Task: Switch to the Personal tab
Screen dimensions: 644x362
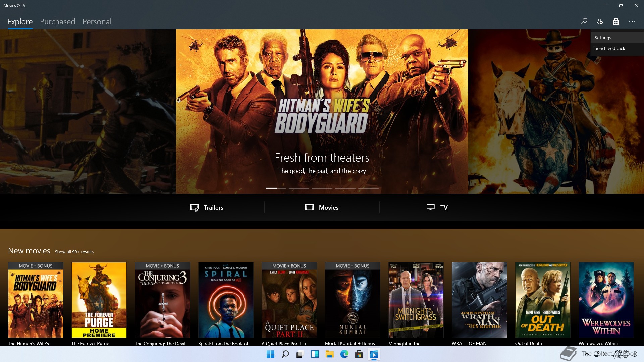Action: [x=97, y=22]
